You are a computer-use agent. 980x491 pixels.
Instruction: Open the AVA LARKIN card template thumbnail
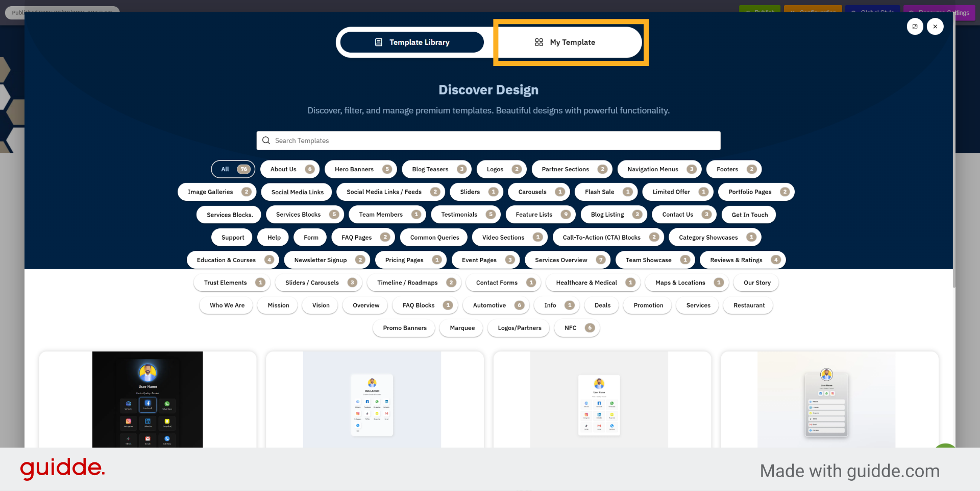(372, 400)
